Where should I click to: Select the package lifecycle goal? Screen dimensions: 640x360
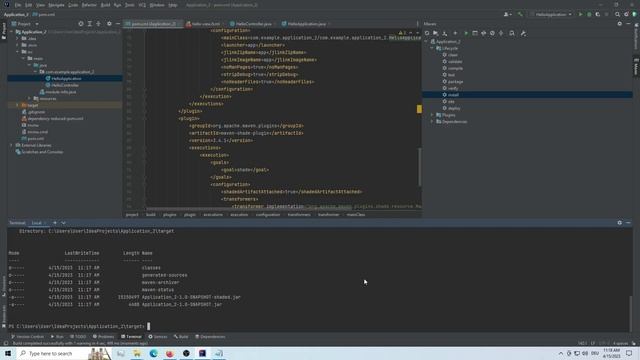click(455, 82)
